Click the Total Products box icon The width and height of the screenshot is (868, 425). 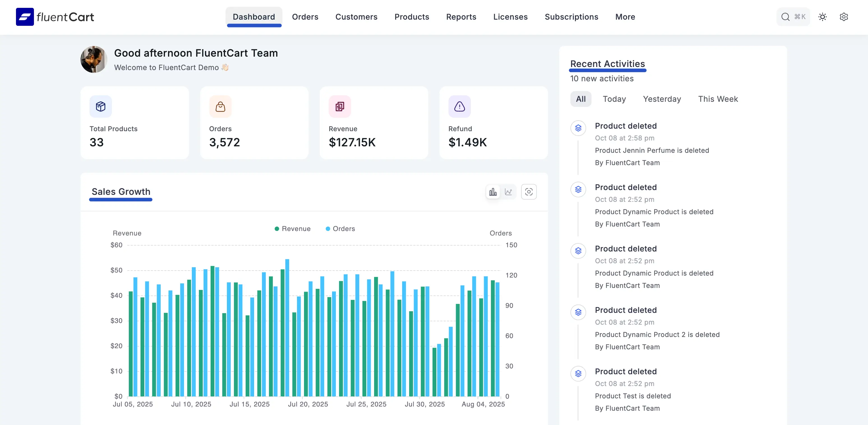click(100, 107)
